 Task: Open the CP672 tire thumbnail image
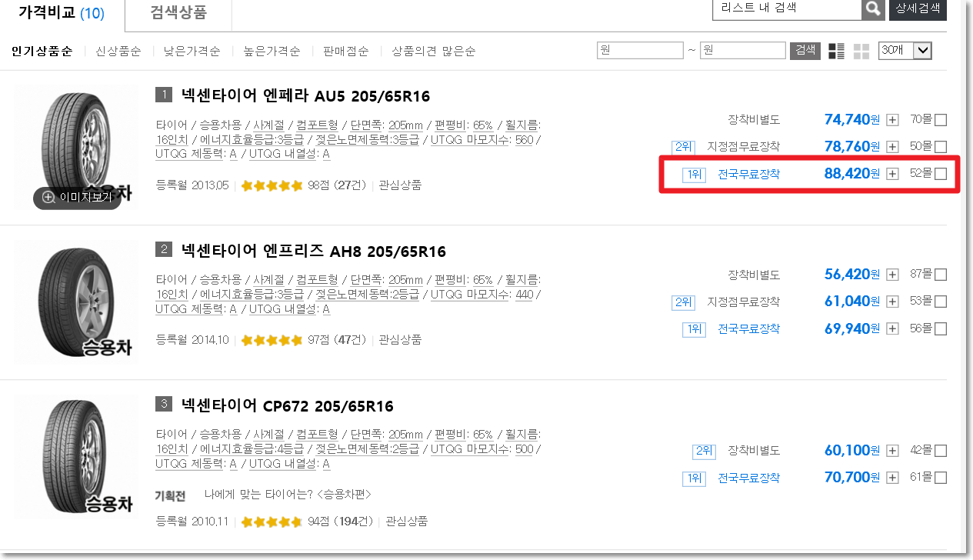click(x=75, y=458)
